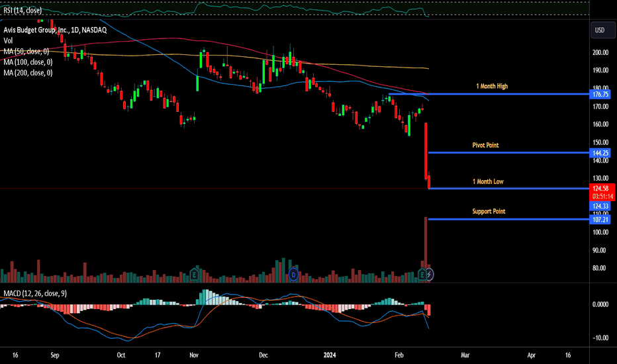Click the 0.0000 MACD axis value

(600, 304)
